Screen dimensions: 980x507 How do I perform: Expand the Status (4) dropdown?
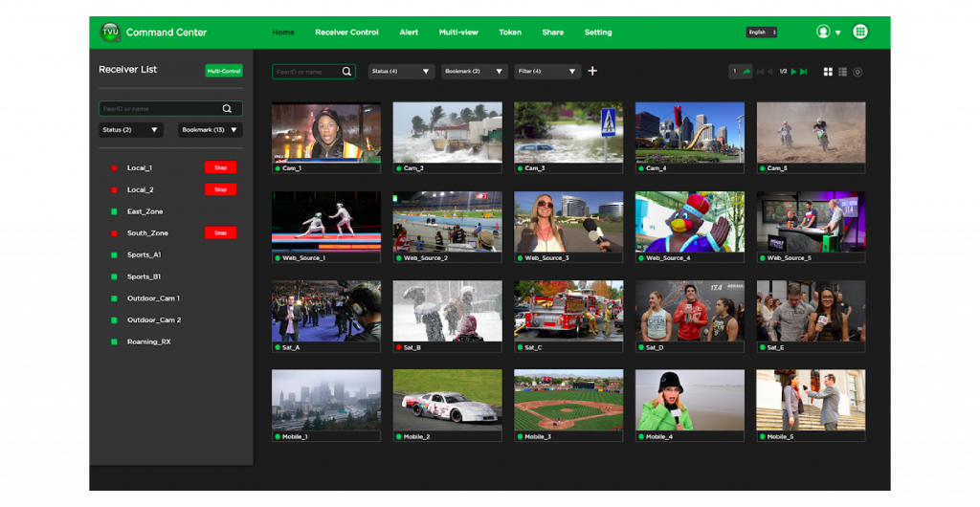[401, 72]
